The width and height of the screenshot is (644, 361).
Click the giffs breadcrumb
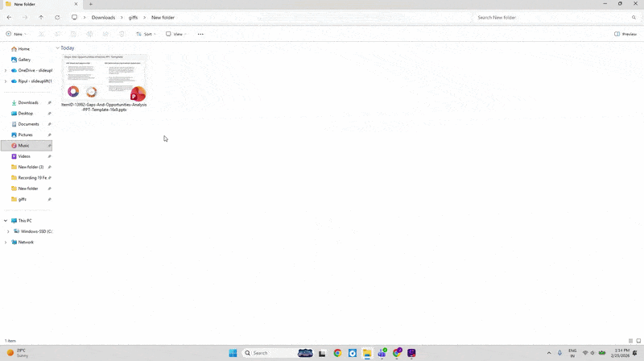(133, 17)
